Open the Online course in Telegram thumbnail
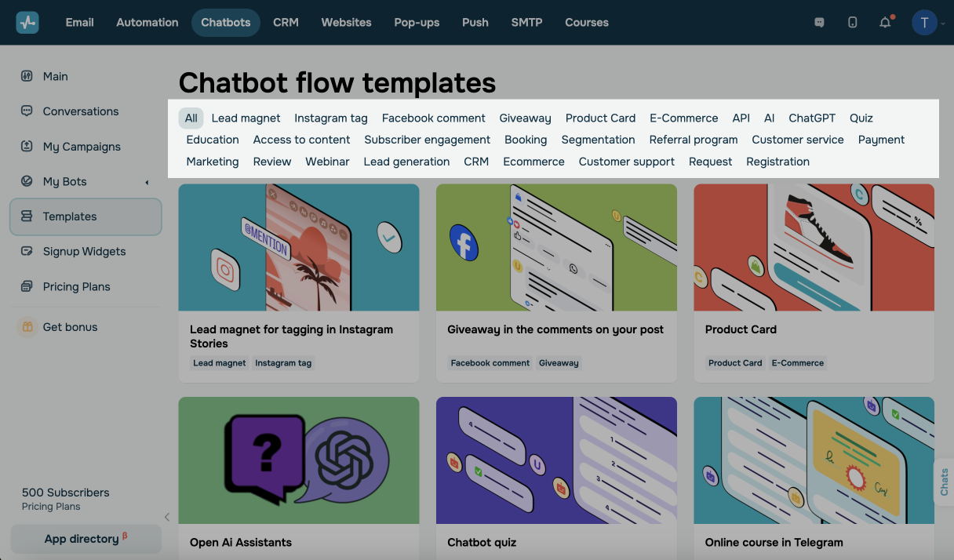Screen dimensions: 954x560 point(814,460)
